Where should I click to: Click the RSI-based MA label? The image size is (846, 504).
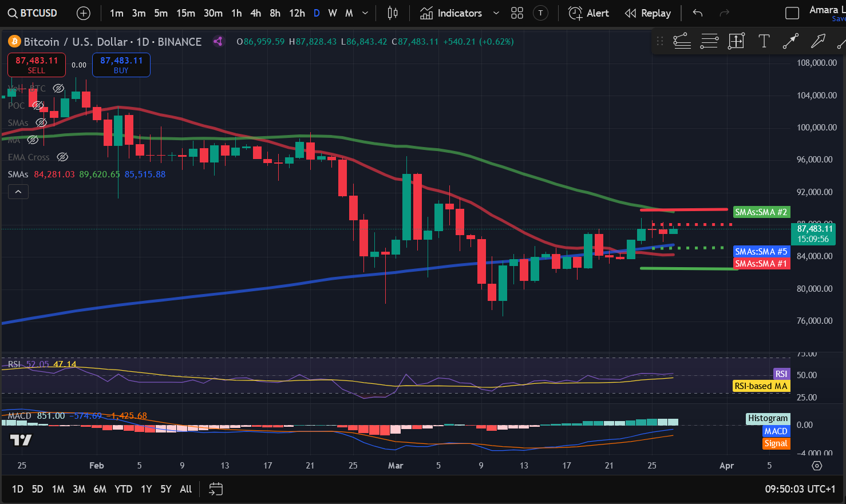(x=761, y=386)
